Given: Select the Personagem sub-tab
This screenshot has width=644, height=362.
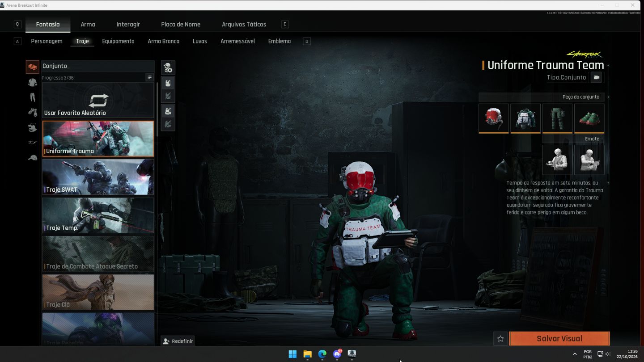Looking at the screenshot, I should click(x=47, y=41).
